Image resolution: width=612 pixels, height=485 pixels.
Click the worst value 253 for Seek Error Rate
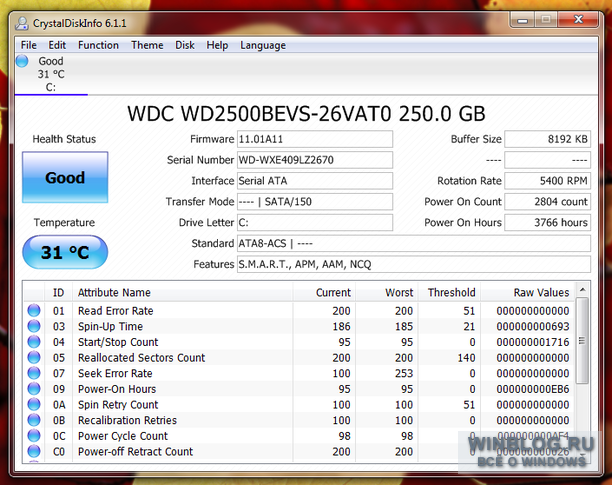[x=404, y=373]
